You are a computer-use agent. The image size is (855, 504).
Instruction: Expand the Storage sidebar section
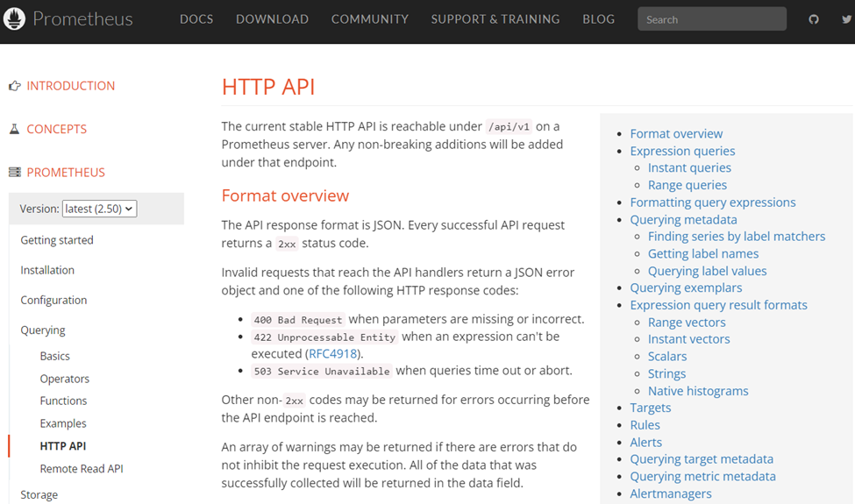[39, 495]
